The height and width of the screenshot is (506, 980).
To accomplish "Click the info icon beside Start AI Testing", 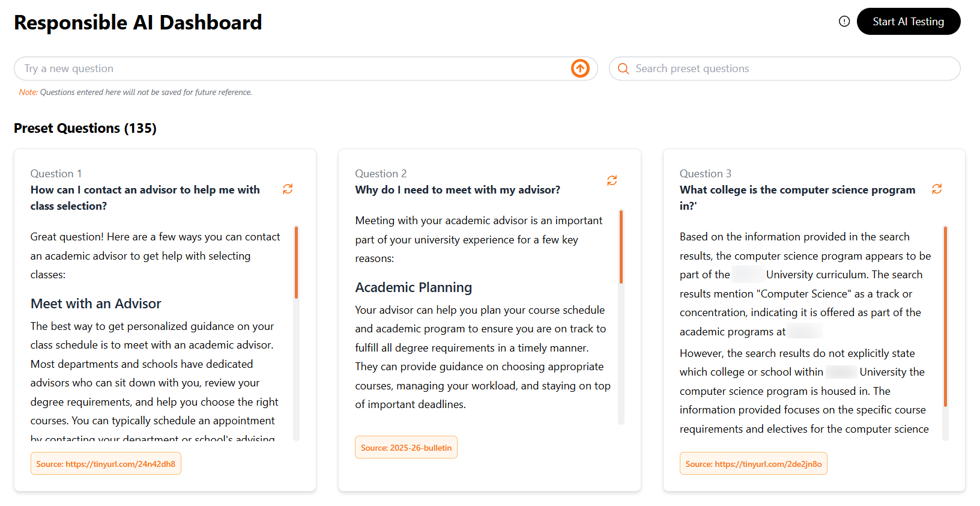I will coord(844,21).
